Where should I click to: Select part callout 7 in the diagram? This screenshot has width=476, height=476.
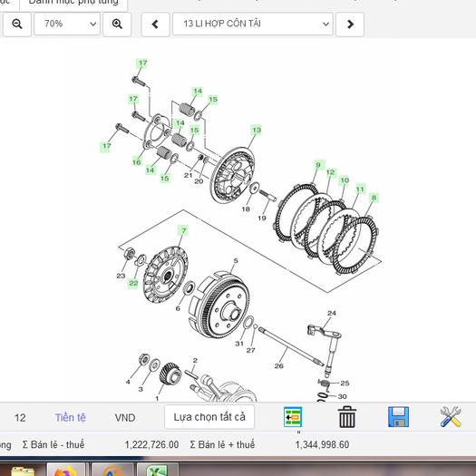pyautogui.click(x=183, y=230)
